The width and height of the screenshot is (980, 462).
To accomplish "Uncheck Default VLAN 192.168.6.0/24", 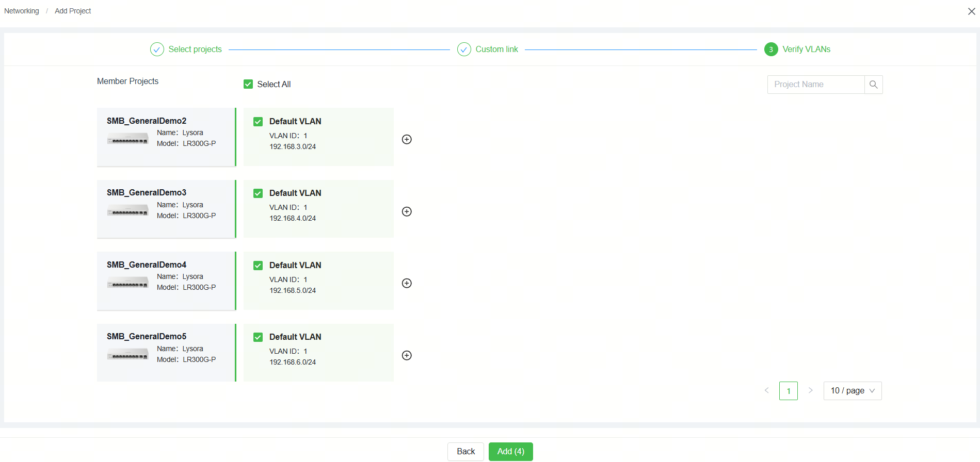I will [x=258, y=337].
